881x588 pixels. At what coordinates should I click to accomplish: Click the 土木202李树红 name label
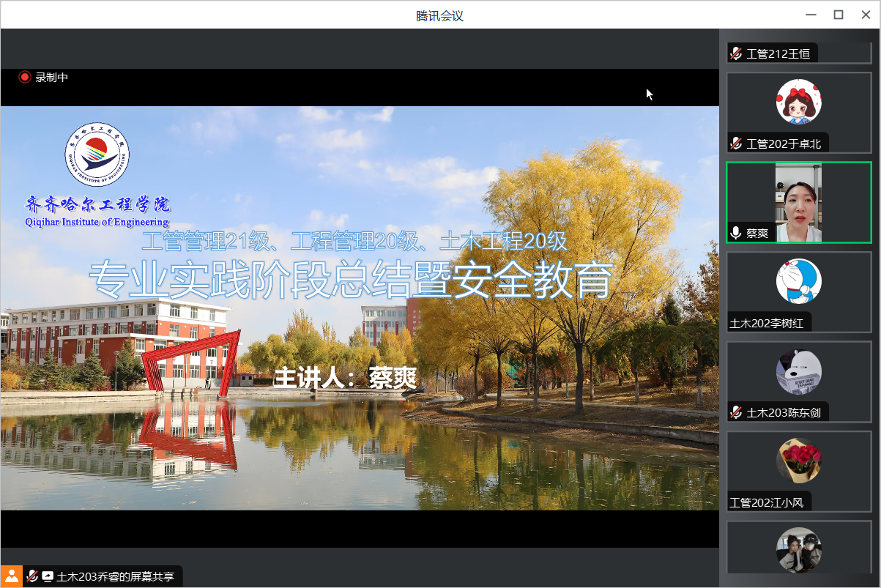pyautogui.click(x=770, y=323)
